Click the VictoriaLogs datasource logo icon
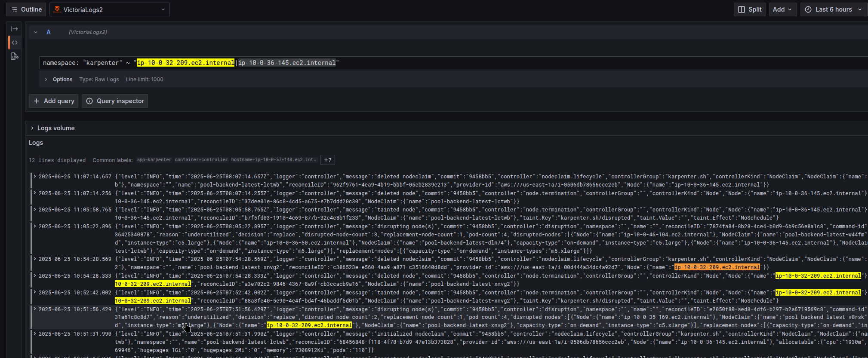Screen dimensions: 868x358 pyautogui.click(x=57, y=9)
